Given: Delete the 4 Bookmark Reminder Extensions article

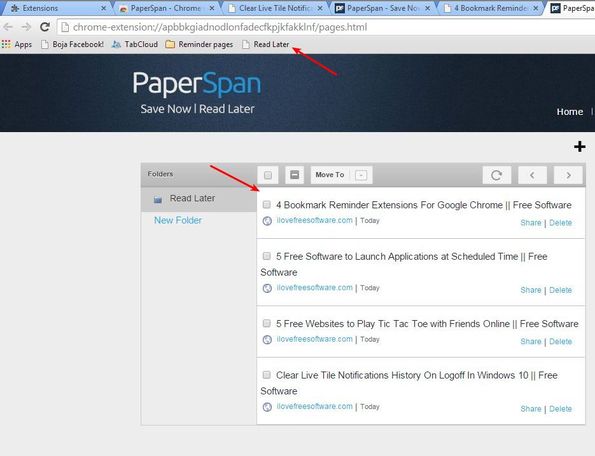Looking at the screenshot, I should coord(560,223).
